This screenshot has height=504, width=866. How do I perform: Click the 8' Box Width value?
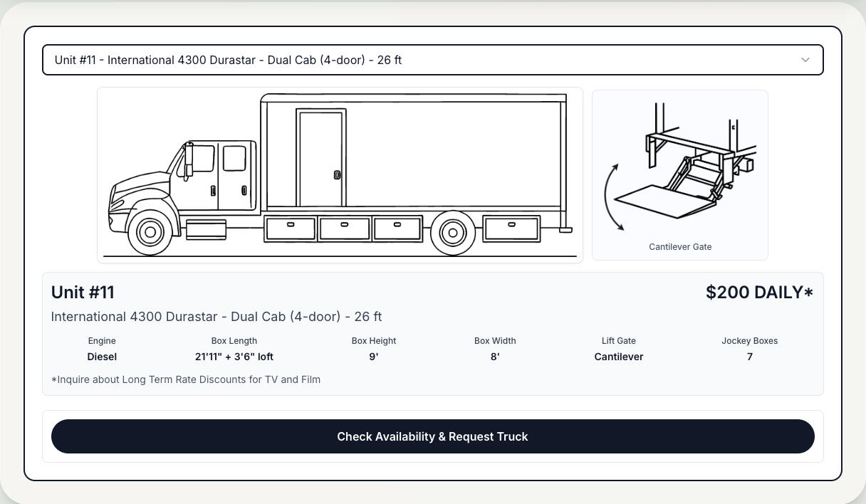495,357
